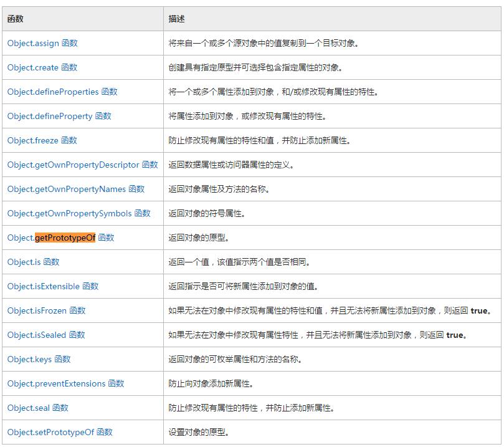Click description 返回对象的原型
Image resolution: width=504 pixels, height=447 pixels.
click(x=199, y=238)
